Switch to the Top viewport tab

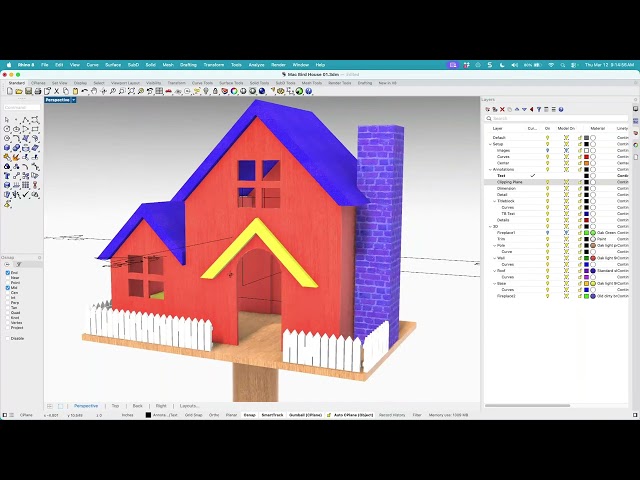tap(116, 406)
